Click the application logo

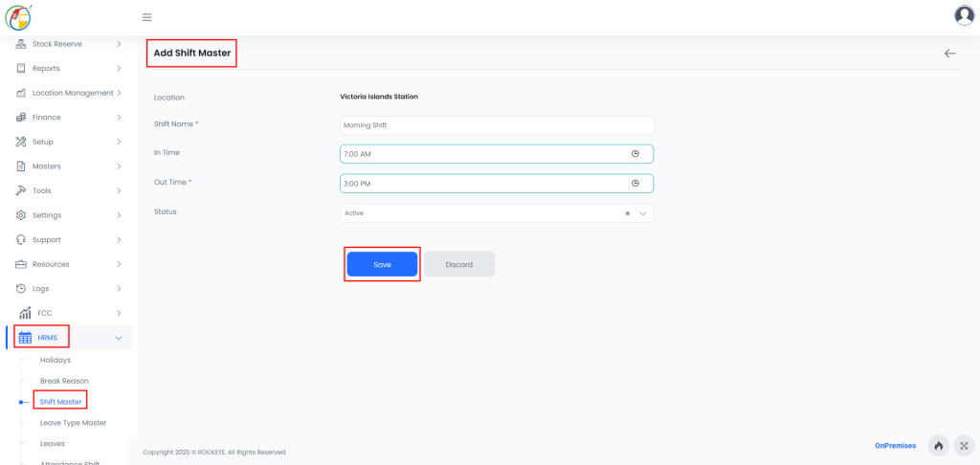pyautogui.click(x=18, y=17)
